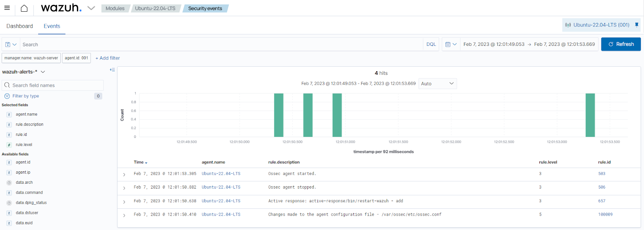
Task: Select the Modules breadcrumb
Action: point(115,8)
